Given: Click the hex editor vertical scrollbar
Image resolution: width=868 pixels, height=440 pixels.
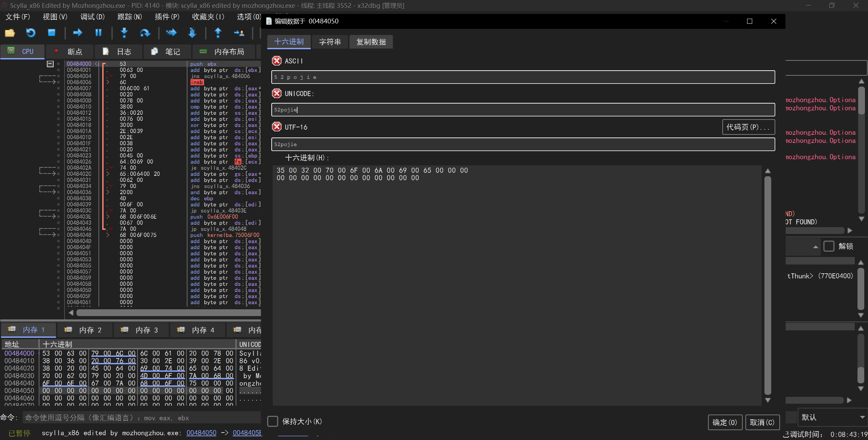Looking at the screenshot, I should pyautogui.click(x=767, y=285).
